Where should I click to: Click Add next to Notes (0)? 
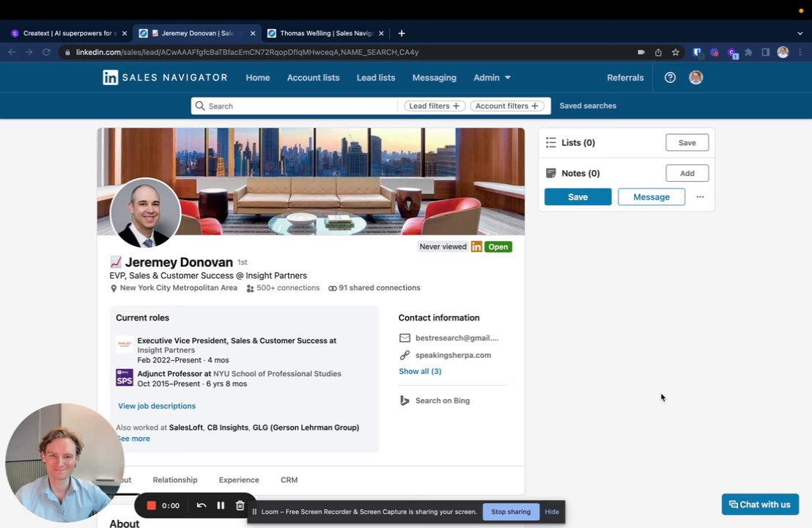click(x=687, y=173)
